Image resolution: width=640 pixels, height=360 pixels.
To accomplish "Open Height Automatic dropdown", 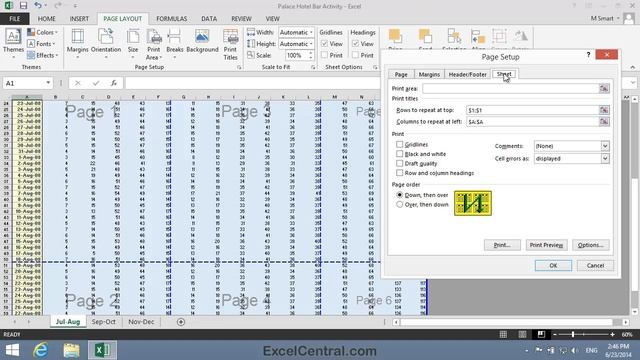I will tap(311, 44).
